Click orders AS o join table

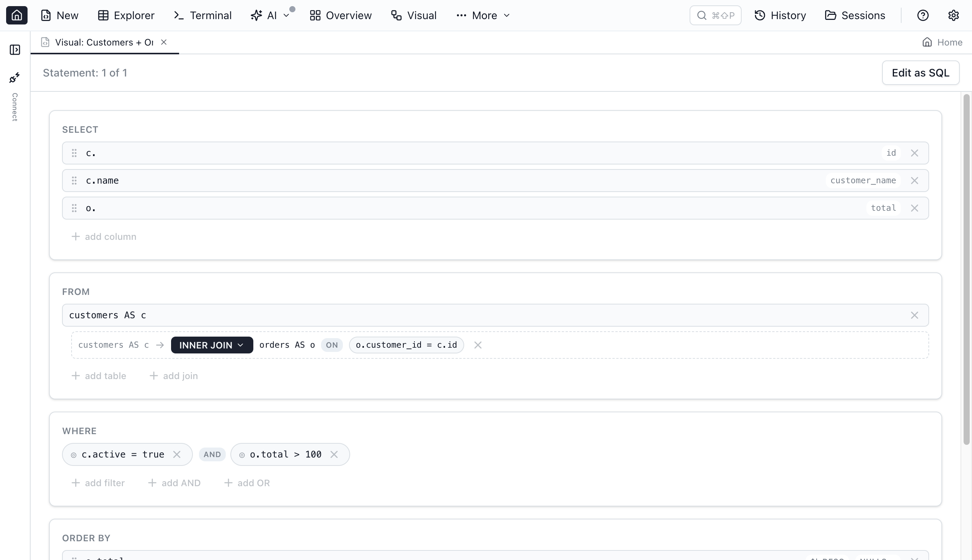pos(287,345)
